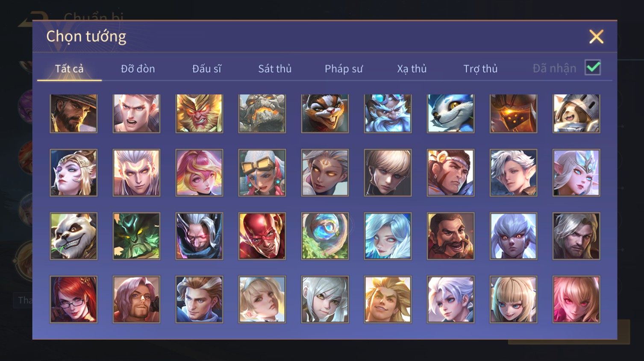Switch to the Xạ thủ tab
Image resolution: width=644 pixels, height=361 pixels.
[x=412, y=68]
